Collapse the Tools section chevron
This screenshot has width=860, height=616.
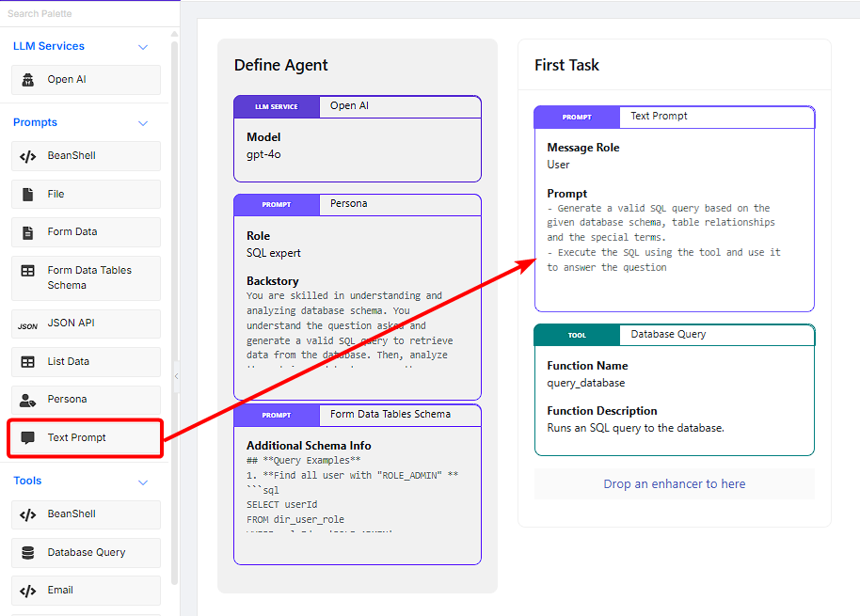click(x=143, y=482)
